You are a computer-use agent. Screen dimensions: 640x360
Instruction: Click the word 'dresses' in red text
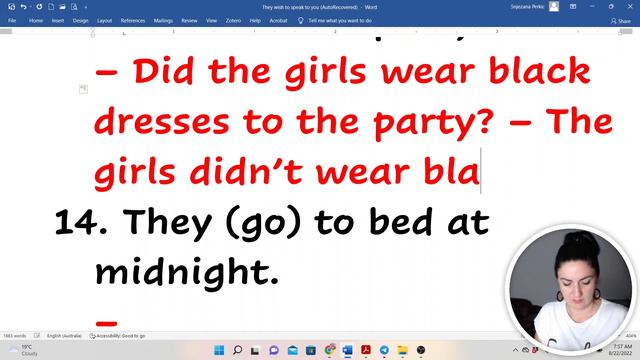(x=162, y=122)
